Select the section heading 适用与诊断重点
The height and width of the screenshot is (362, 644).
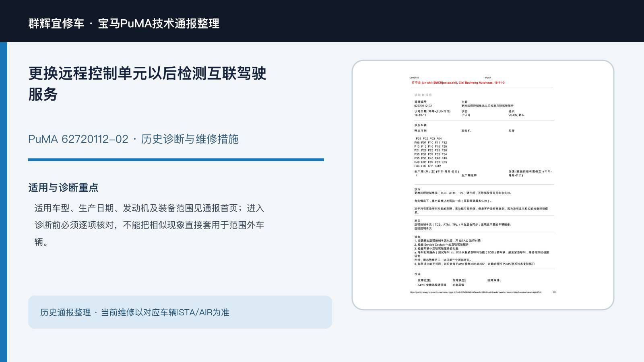(63, 187)
